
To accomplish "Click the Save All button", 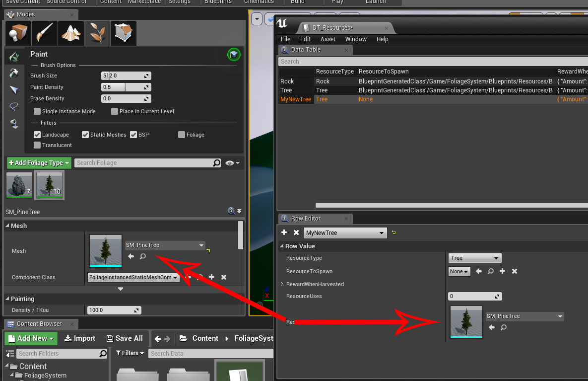I will coord(125,338).
